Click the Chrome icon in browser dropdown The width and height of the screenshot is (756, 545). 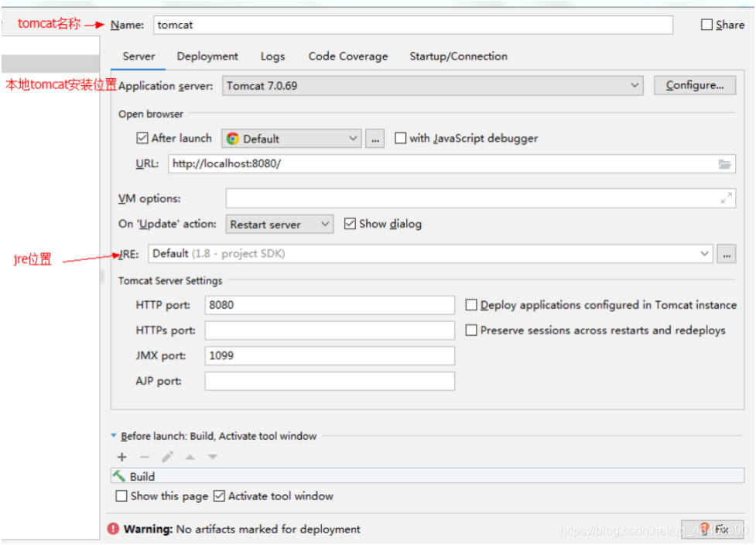coord(233,139)
